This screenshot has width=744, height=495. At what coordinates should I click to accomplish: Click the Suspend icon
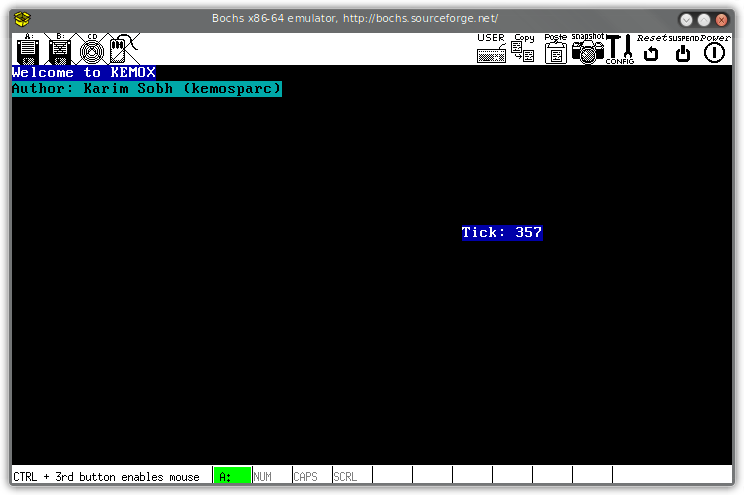[683, 48]
